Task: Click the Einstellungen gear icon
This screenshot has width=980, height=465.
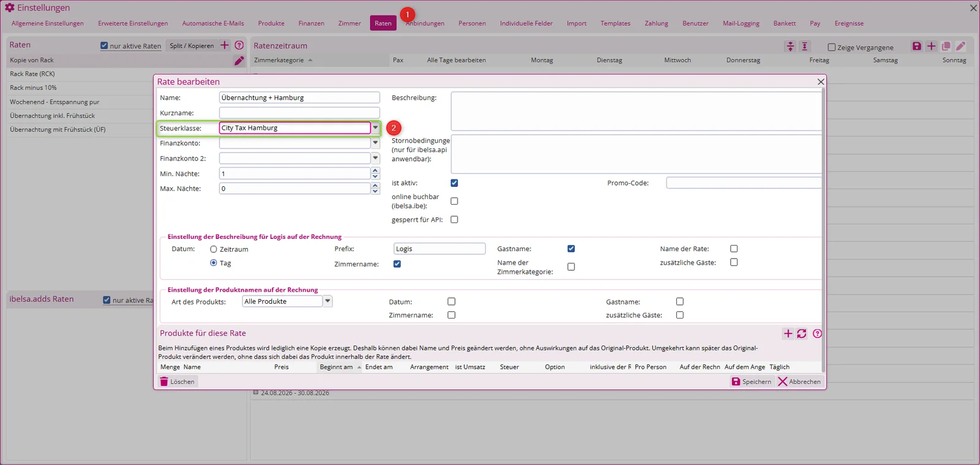Action: [x=9, y=8]
